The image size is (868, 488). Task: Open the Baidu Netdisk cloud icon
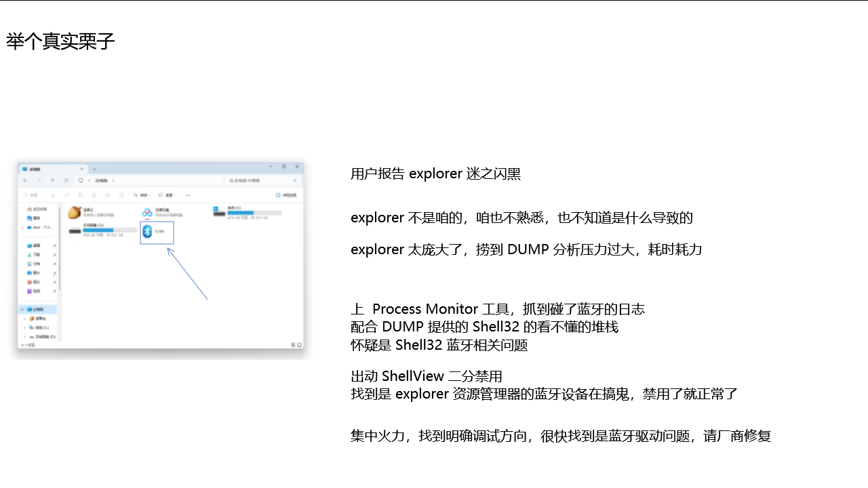pyautogui.click(x=147, y=212)
